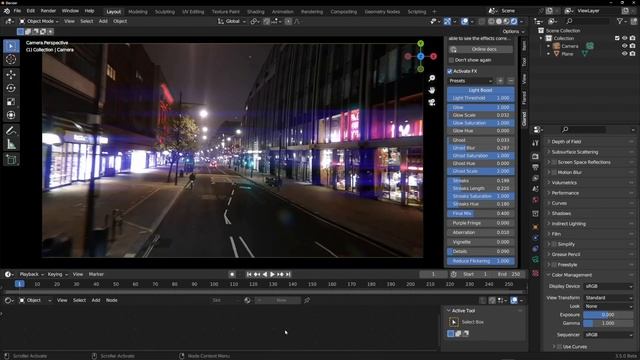Open the Display Device sRGB dropdown
640x360 pixels.
tap(608, 287)
